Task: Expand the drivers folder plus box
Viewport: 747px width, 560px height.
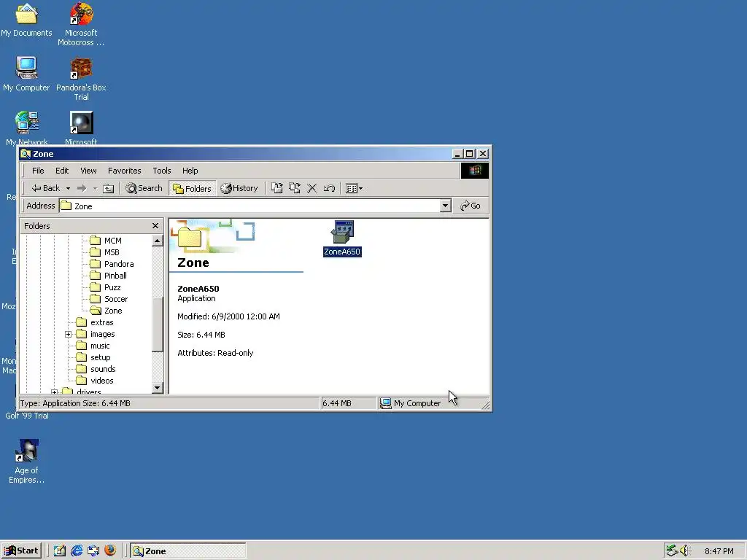Action: click(x=54, y=392)
